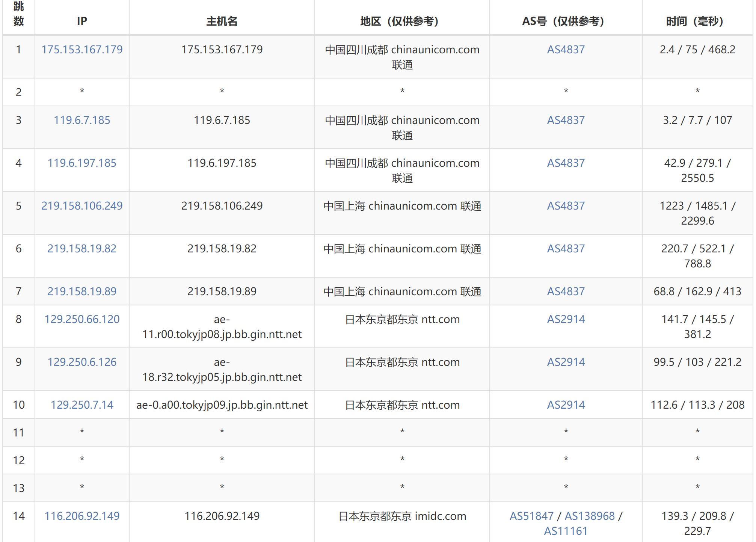Select hostname text 219.158.19.89
Viewport: 756px width, 542px height.
coord(222,291)
